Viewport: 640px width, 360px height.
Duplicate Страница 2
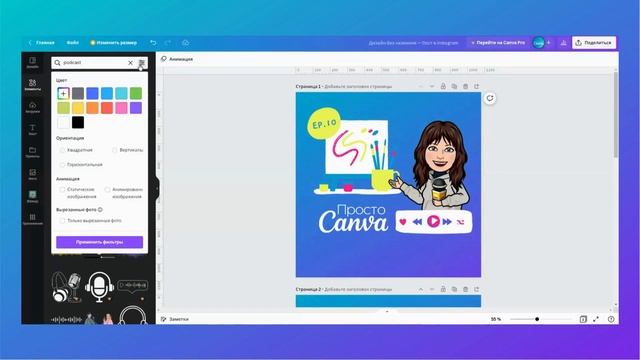[x=454, y=289]
